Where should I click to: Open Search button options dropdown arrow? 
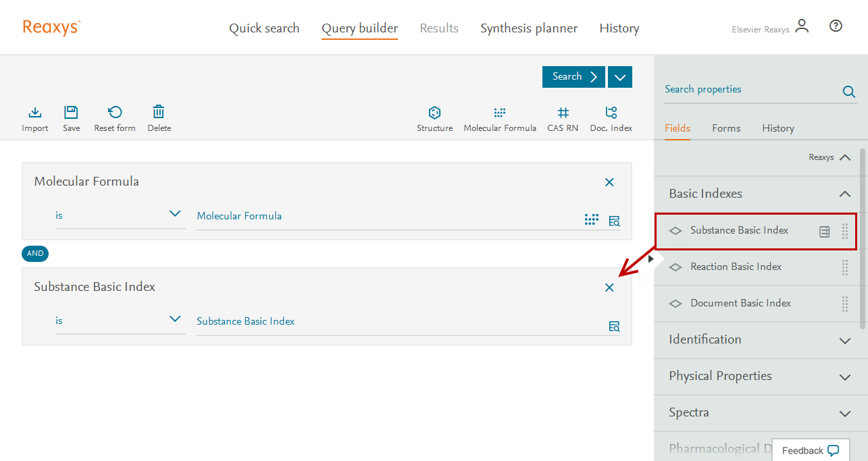click(620, 77)
